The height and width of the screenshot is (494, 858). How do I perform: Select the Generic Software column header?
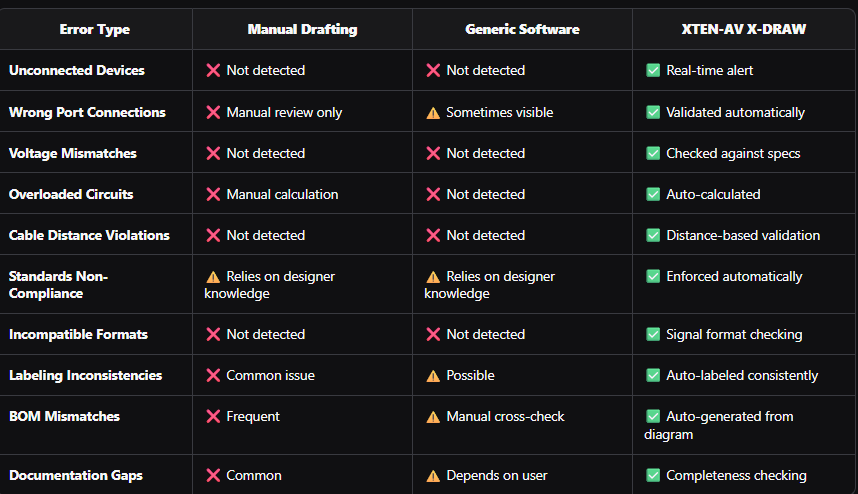tap(522, 30)
